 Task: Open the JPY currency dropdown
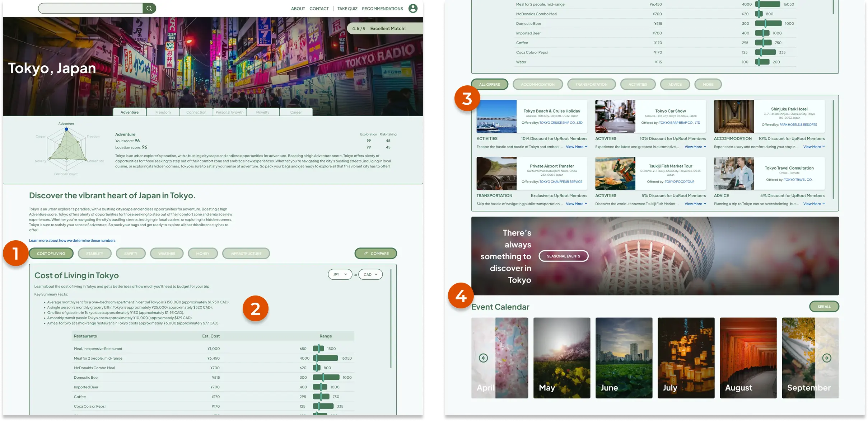pos(340,275)
